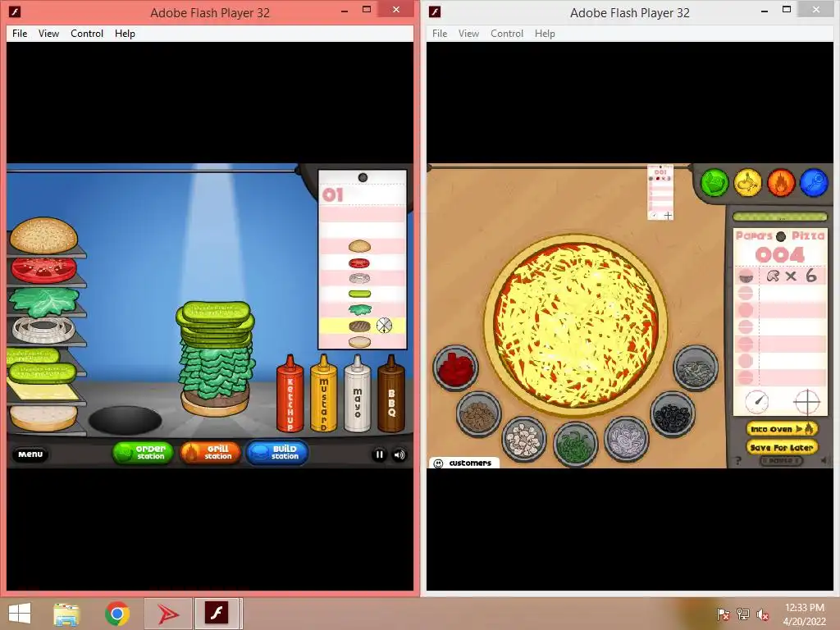The image size is (840, 630).
Task: Click the small hanging order ticket 001
Action: click(x=660, y=193)
